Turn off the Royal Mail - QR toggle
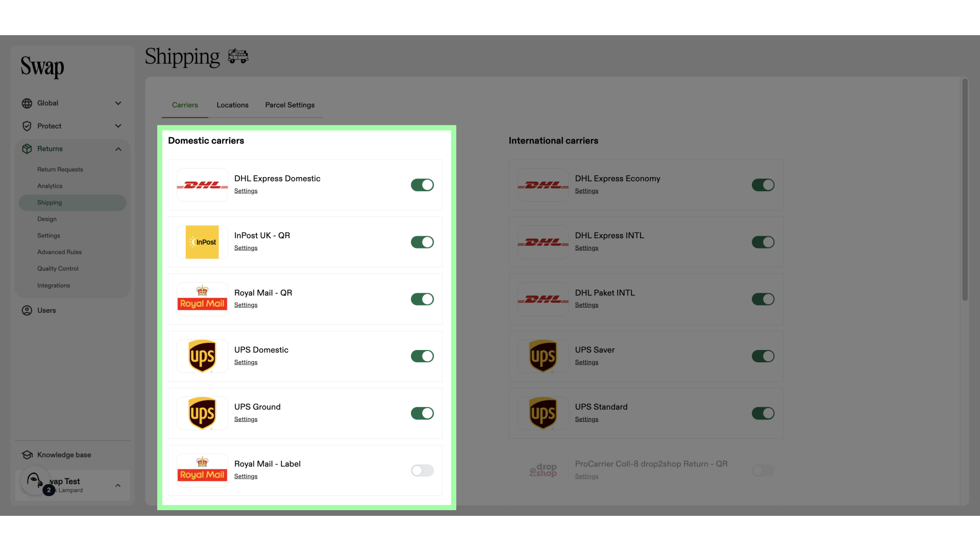 [x=422, y=299]
